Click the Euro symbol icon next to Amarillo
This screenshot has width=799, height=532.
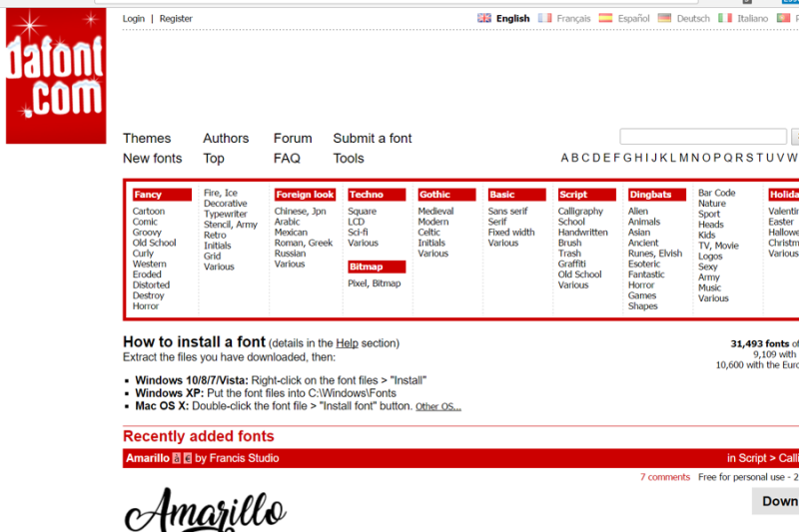(x=188, y=458)
